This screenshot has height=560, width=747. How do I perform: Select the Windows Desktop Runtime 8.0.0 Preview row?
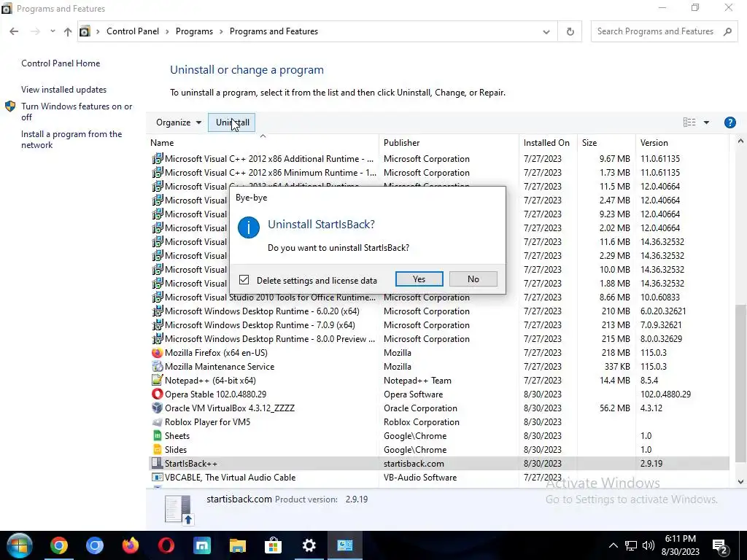pyautogui.click(x=439, y=339)
